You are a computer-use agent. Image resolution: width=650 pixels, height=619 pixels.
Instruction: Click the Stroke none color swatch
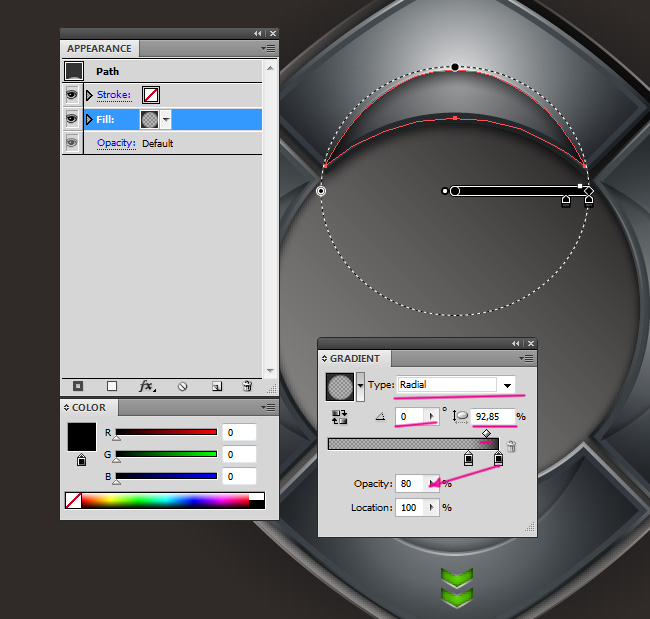[x=151, y=95]
